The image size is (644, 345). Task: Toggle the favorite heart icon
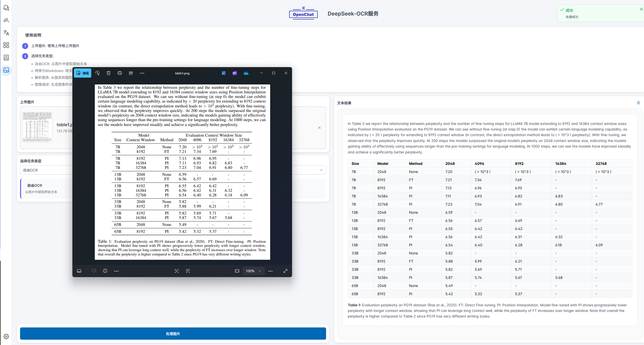[94, 271]
